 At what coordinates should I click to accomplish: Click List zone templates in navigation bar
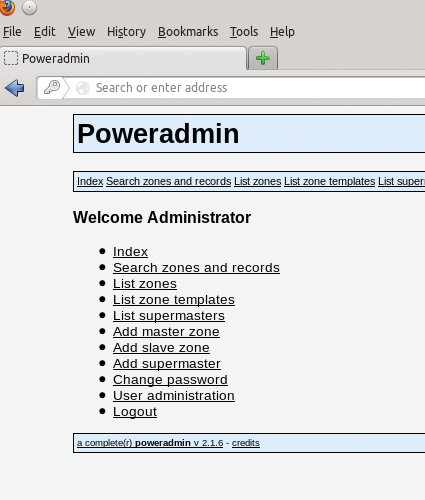tap(330, 181)
